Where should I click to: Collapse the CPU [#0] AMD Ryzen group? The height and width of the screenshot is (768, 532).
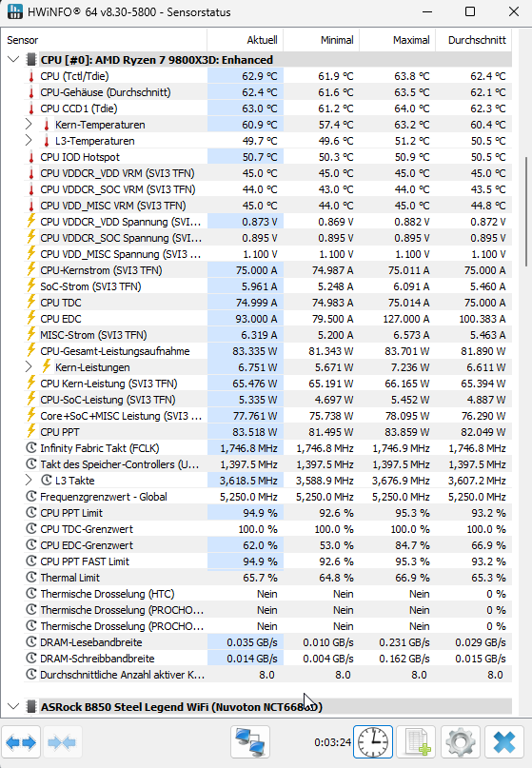point(13,60)
